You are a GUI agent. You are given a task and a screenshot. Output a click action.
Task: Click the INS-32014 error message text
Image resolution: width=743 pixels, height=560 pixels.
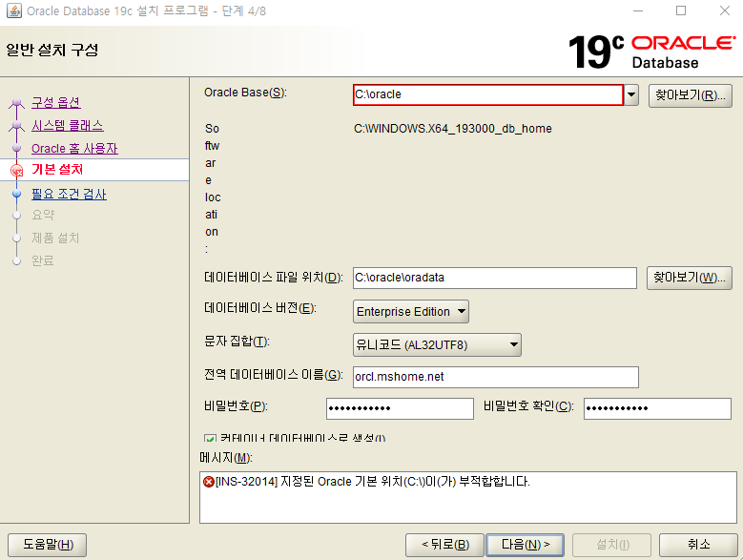pos(372,482)
